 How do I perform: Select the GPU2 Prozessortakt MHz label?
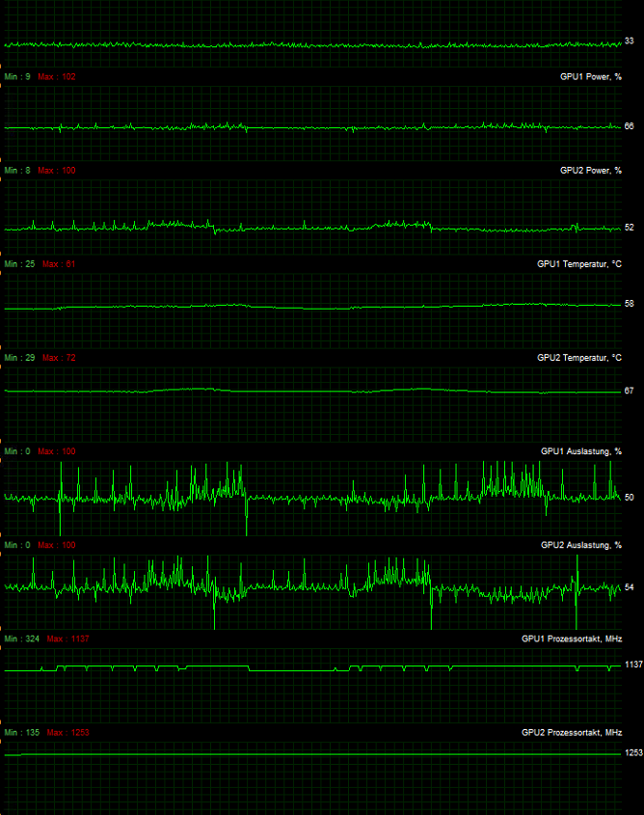[571, 732]
